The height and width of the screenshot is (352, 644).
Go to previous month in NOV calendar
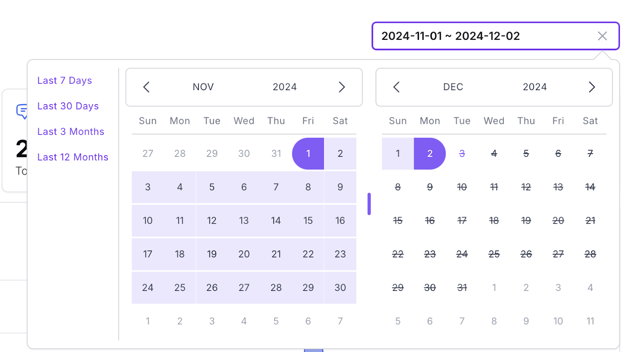coord(147,87)
